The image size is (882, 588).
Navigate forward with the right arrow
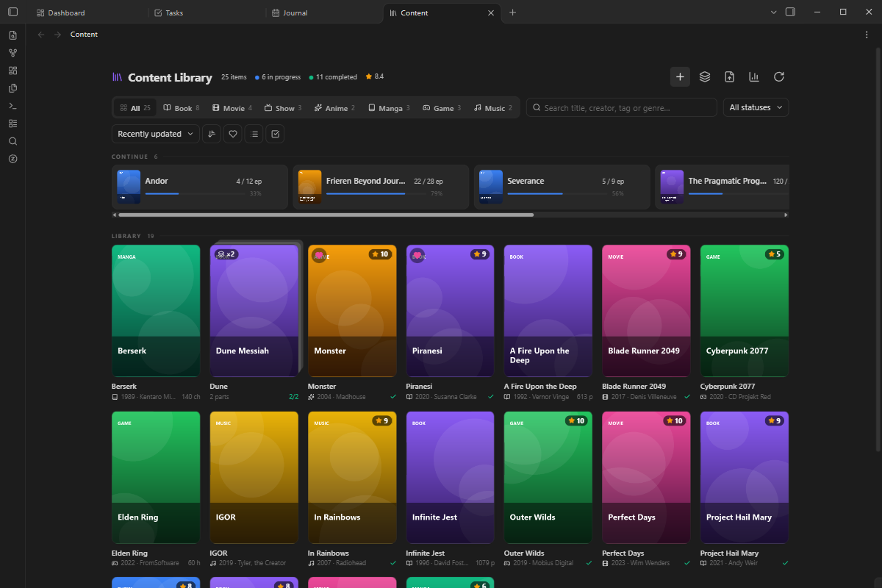pos(57,35)
